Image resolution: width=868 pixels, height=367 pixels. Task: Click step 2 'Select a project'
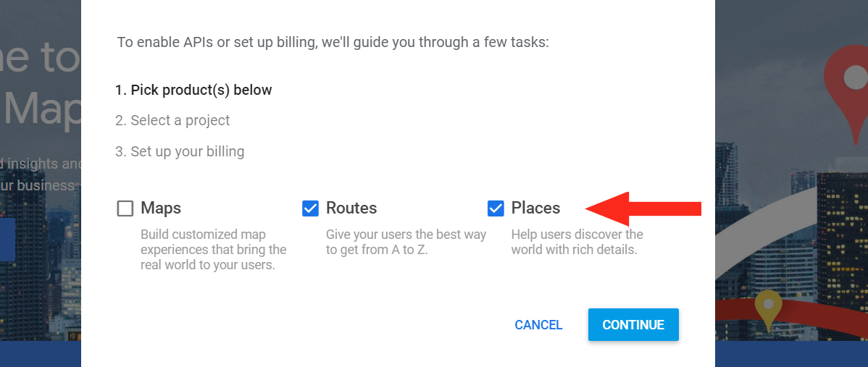point(172,121)
